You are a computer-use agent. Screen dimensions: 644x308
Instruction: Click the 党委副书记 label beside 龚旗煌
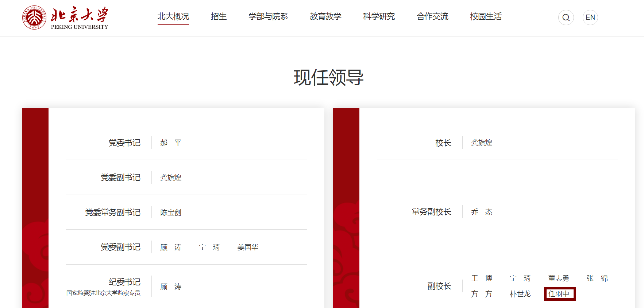pyautogui.click(x=121, y=178)
